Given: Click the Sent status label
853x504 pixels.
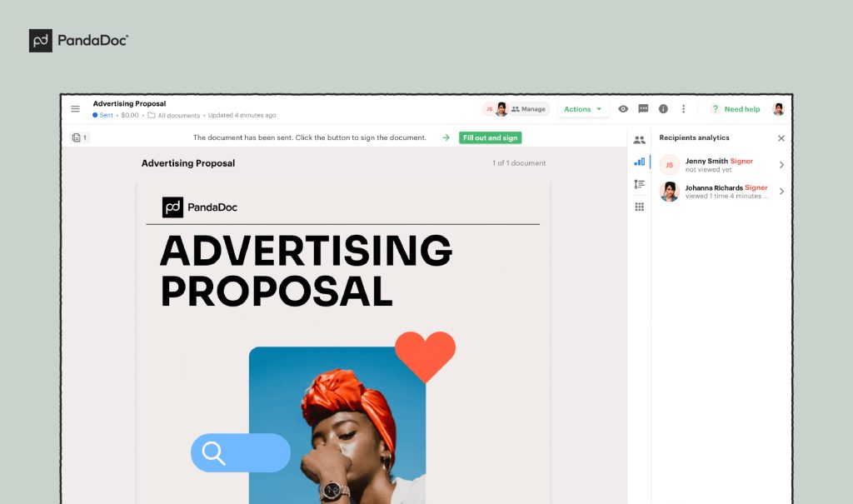Looking at the screenshot, I should (106, 115).
